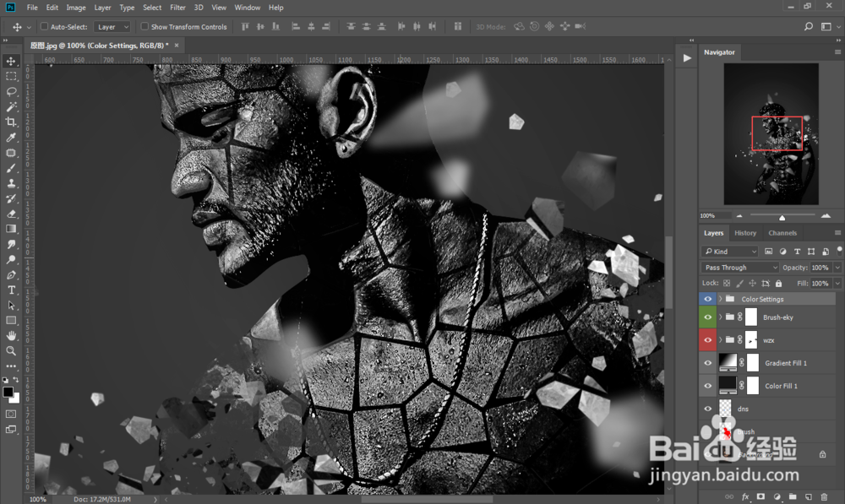Select the Eraser tool
This screenshot has width=845, height=504.
coord(11,214)
